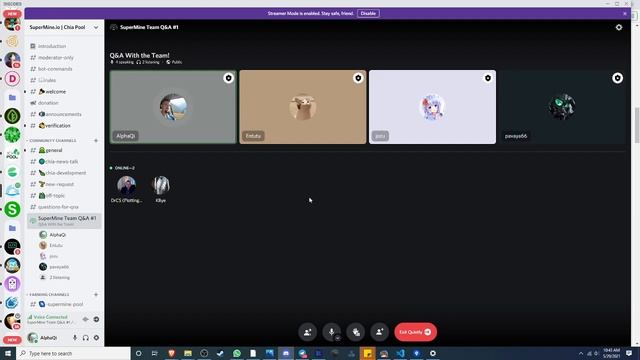The image size is (640, 360).
Task: Open the POOL server icon
Action: pyautogui.click(x=12, y=154)
